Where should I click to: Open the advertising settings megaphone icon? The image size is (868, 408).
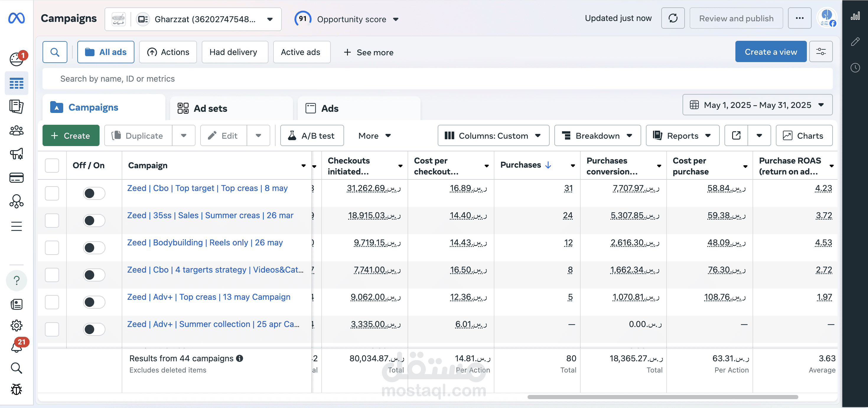click(16, 154)
